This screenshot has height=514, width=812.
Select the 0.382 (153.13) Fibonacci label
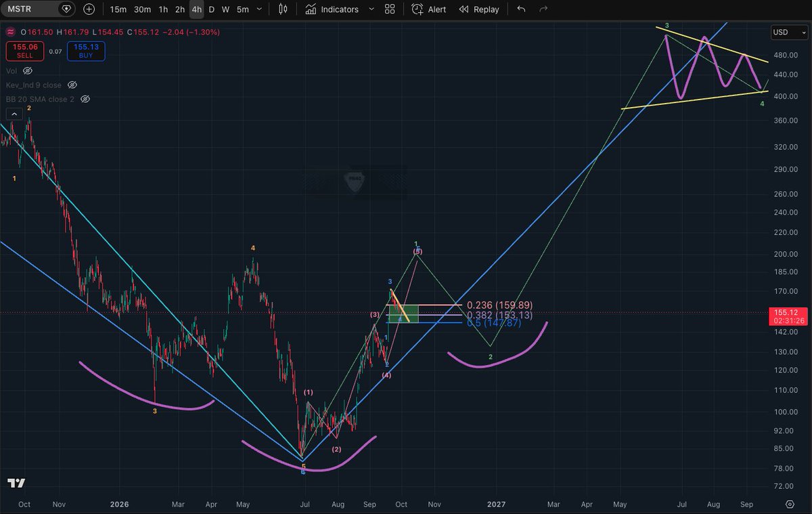point(500,315)
